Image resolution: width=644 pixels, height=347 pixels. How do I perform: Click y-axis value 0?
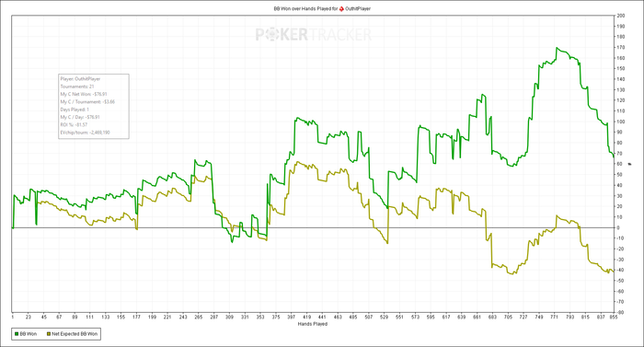[618, 227]
